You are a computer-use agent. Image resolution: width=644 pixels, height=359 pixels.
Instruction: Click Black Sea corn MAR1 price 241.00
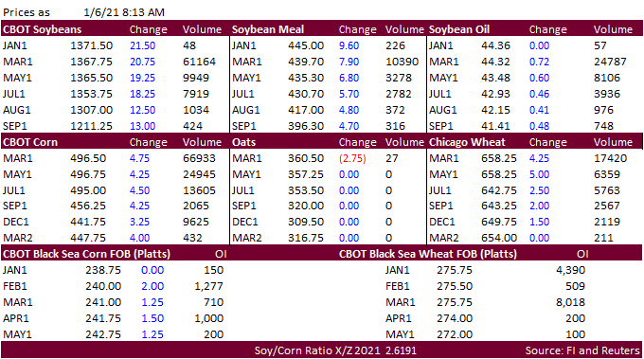point(103,302)
